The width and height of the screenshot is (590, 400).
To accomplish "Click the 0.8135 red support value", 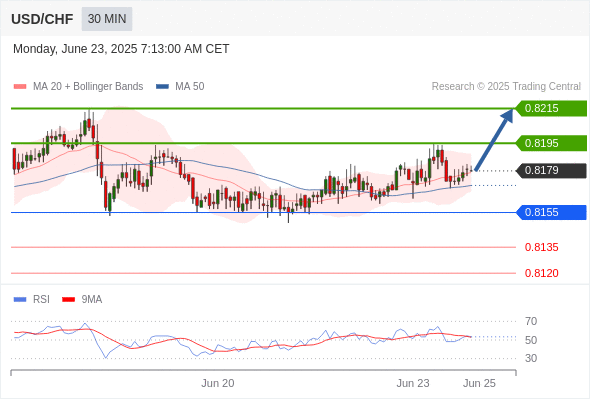I will point(541,248).
